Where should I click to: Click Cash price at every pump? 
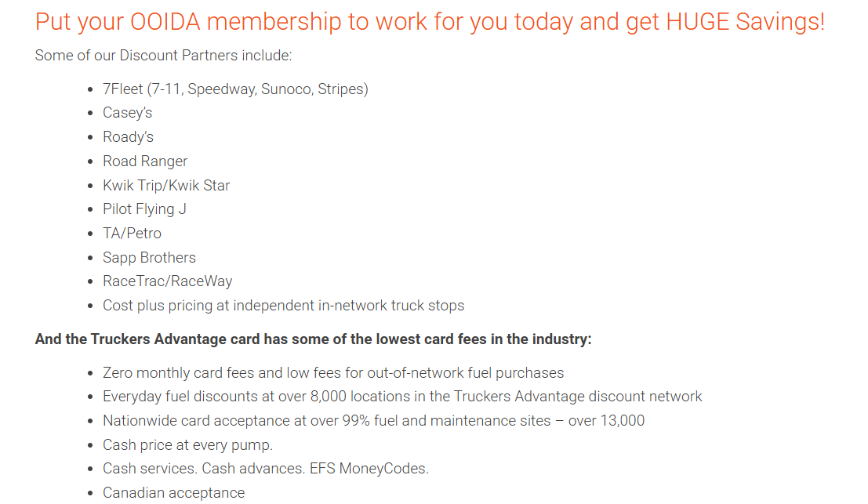[x=187, y=445]
